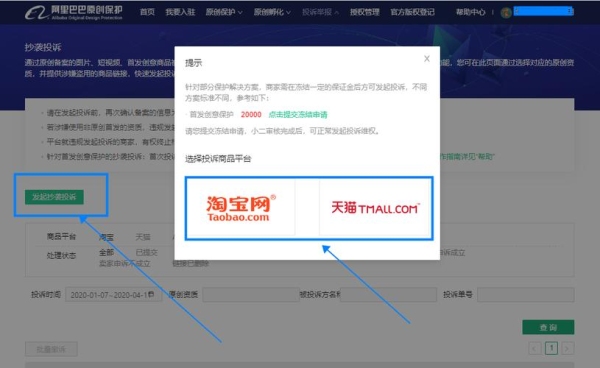The height and width of the screenshot is (368, 600).
Task: Focus the 原创资质 input field
Action: click(251, 295)
